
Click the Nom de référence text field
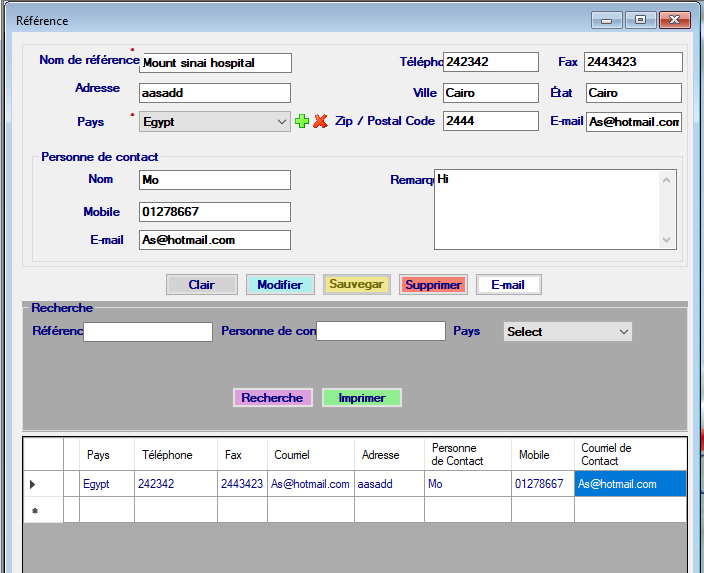tap(215, 62)
